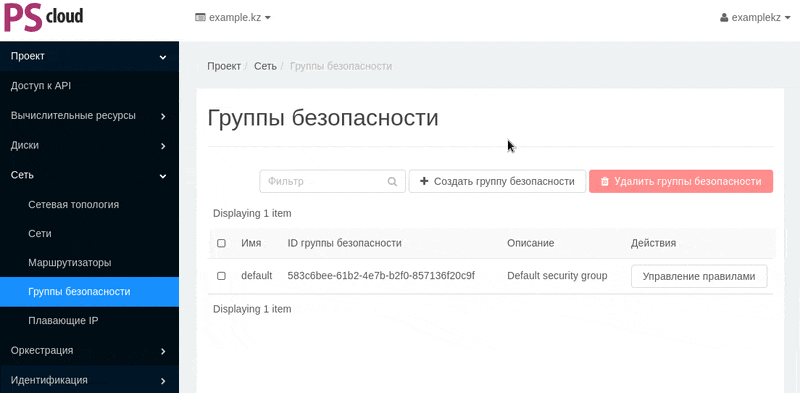Go to Плавающие IP page
The height and width of the screenshot is (393, 800).
[89, 321]
